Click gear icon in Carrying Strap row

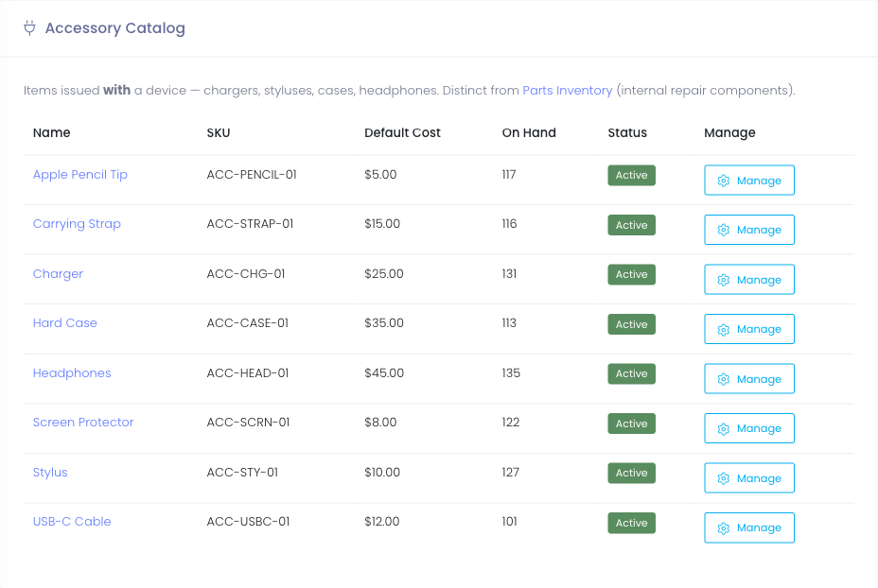[724, 230]
